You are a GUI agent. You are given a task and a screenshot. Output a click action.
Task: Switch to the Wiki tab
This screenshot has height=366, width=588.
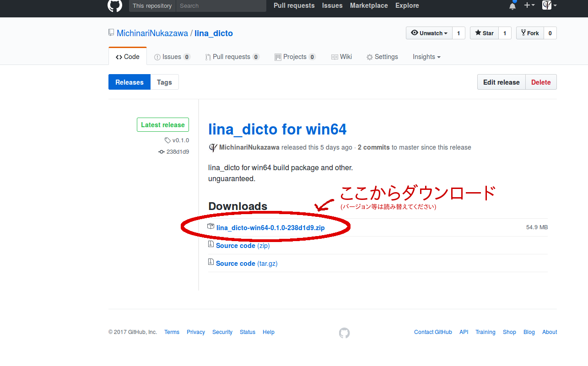[x=341, y=57]
